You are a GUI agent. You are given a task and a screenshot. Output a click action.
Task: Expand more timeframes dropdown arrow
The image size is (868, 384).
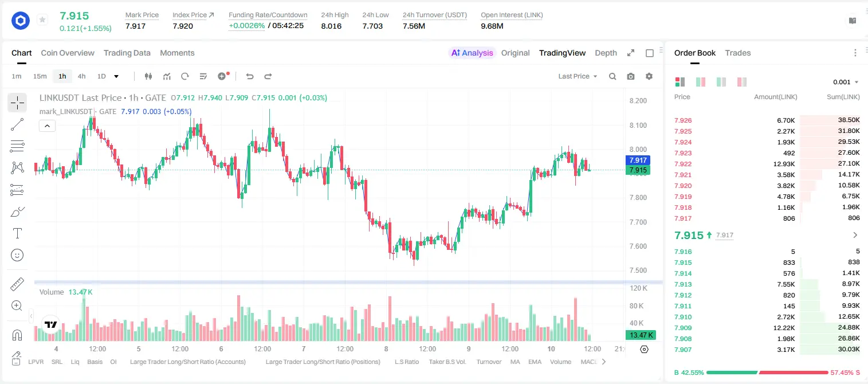(116, 76)
